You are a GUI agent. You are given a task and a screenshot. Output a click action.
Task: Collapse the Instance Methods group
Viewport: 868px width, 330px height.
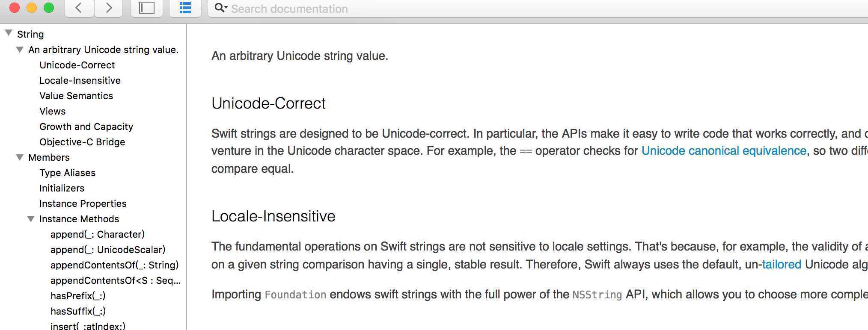(x=31, y=219)
